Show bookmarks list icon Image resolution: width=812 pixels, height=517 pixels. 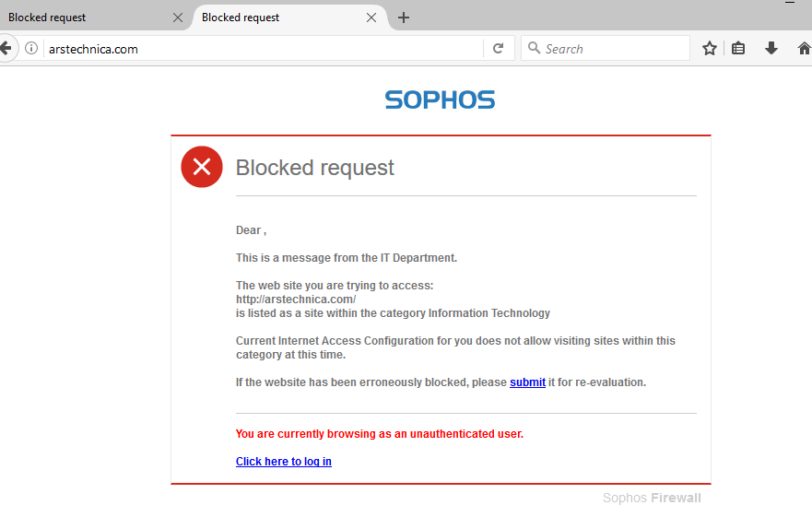pyautogui.click(x=738, y=49)
